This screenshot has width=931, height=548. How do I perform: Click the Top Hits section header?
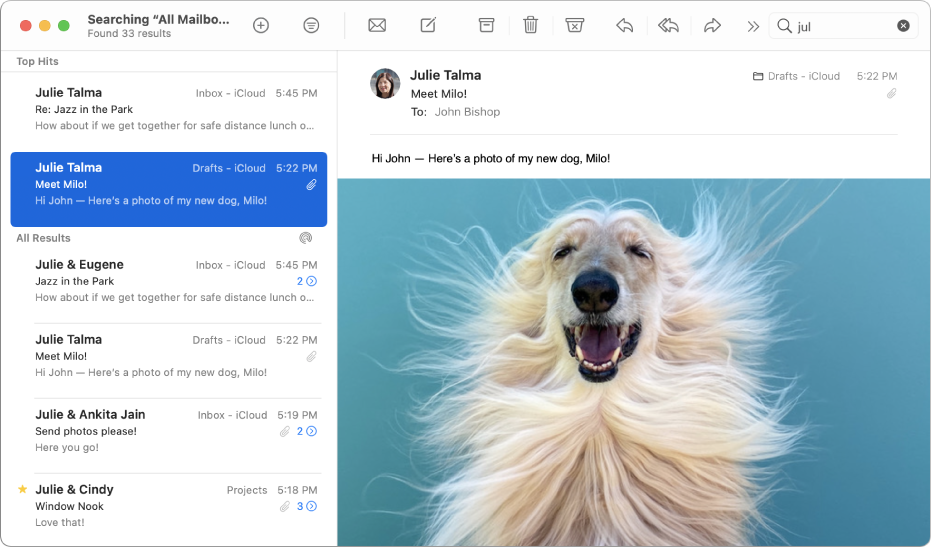point(37,61)
